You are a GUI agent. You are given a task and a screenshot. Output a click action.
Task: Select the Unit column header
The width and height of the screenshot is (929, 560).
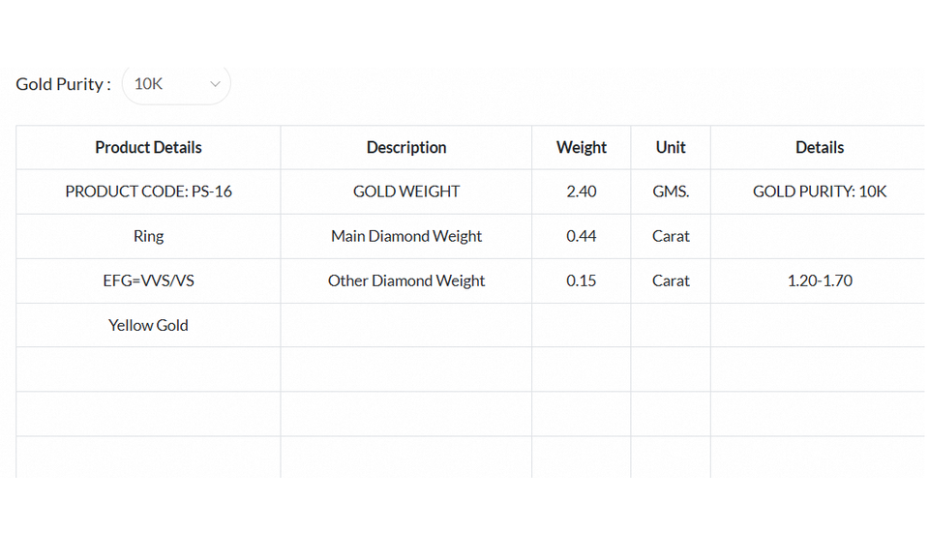point(671,147)
